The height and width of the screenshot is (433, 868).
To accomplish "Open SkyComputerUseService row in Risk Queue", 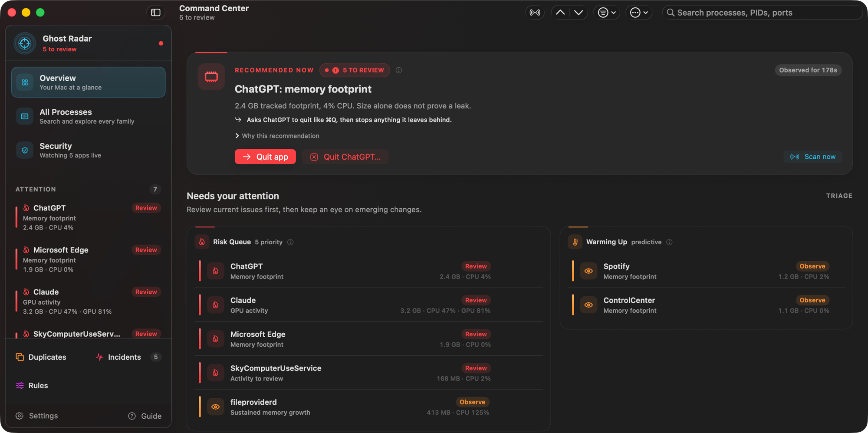I will 369,373.
